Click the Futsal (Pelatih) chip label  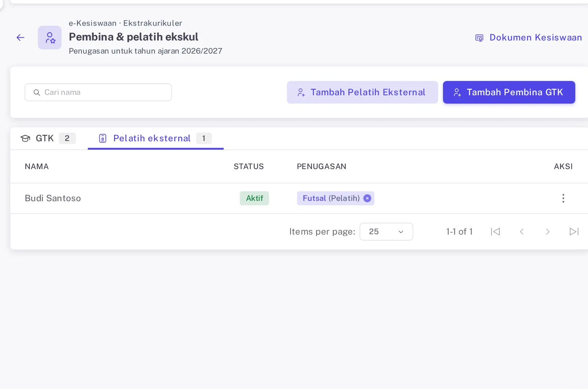pyautogui.click(x=331, y=198)
